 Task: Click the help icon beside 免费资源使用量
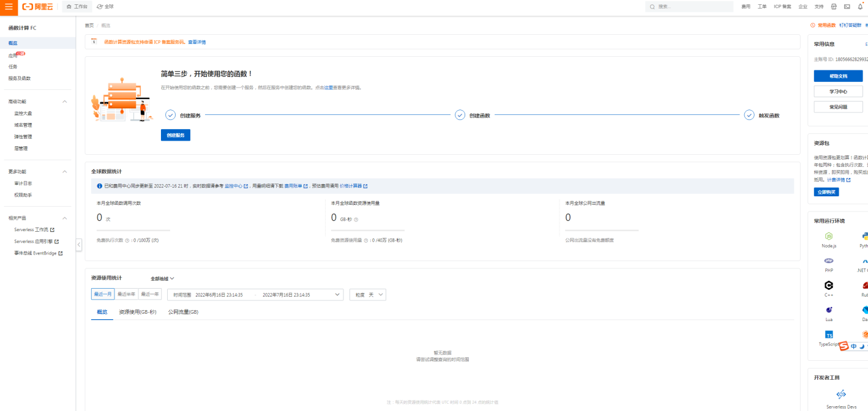point(366,240)
